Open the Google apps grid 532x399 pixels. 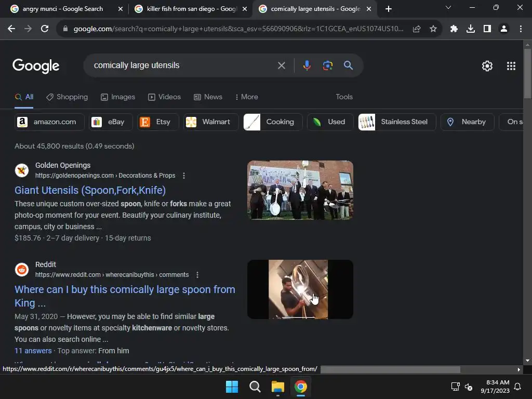511,66
